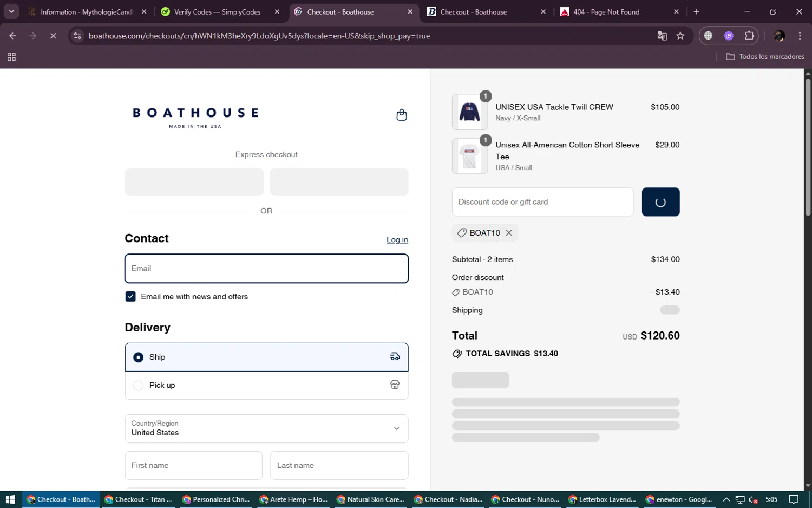Click the store icon in Pick up row

point(395,385)
